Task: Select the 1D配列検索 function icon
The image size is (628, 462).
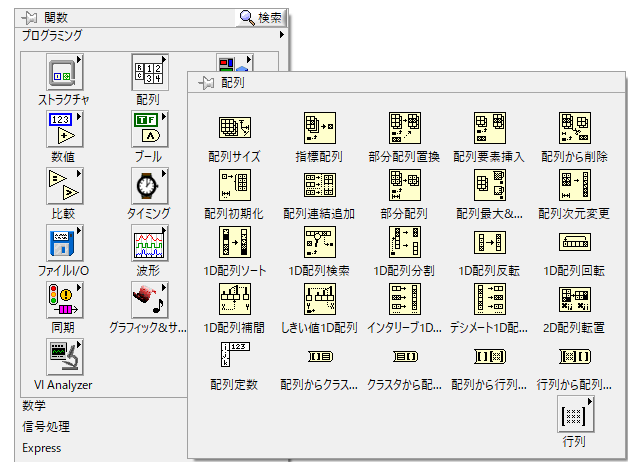Action: [319, 244]
